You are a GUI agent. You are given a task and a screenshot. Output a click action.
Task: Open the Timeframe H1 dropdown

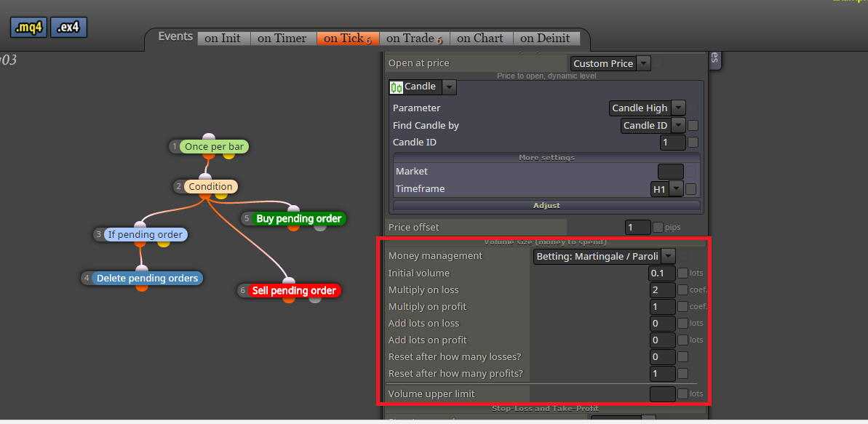(x=676, y=189)
